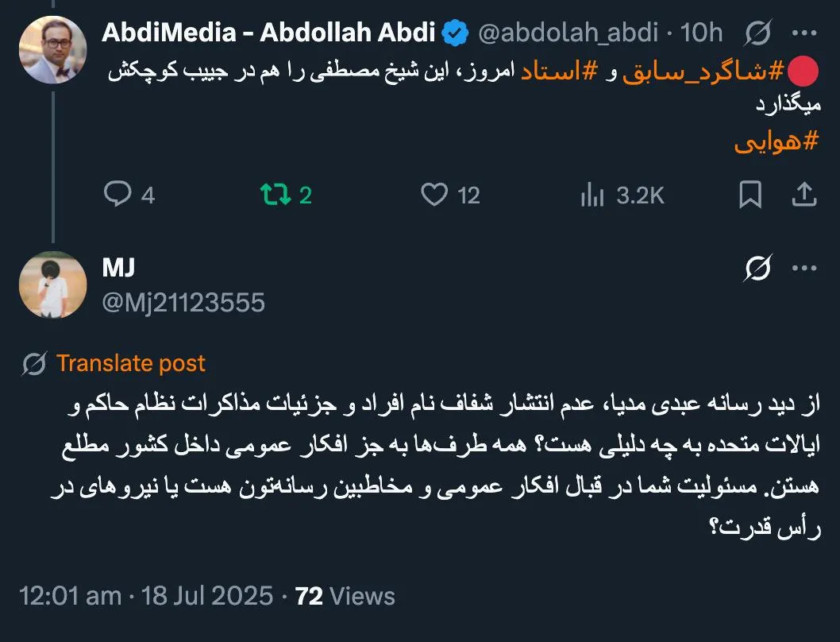Screen dimensions: 840x642
Task: Open the more options menu on MJ's reply
Action: 805,269
